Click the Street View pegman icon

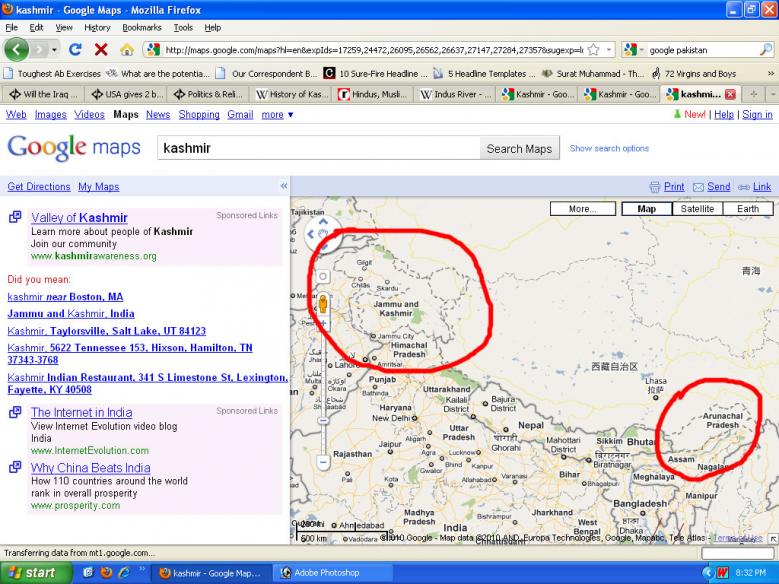click(323, 303)
